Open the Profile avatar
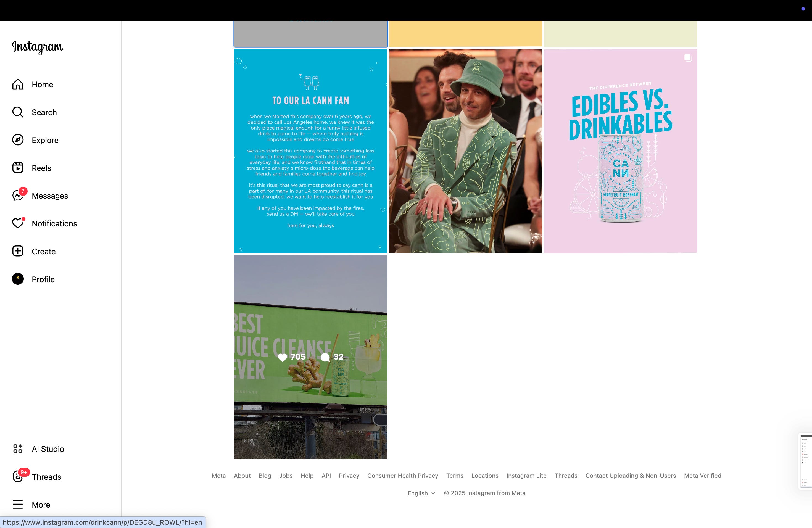Image resolution: width=812 pixels, height=528 pixels. 18,279
